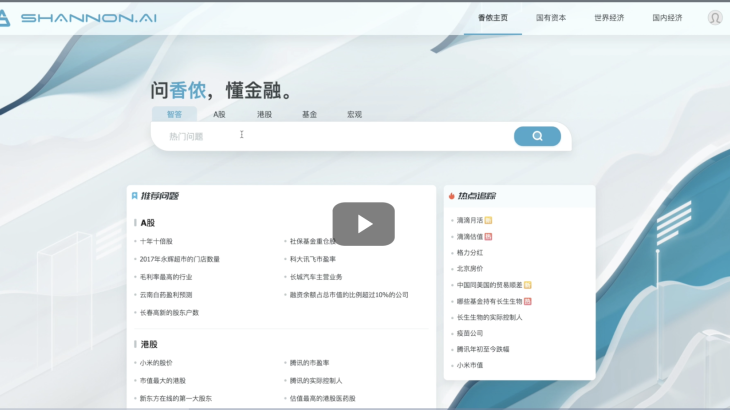
Task: Open the user avatar profile icon
Action: tap(715, 18)
